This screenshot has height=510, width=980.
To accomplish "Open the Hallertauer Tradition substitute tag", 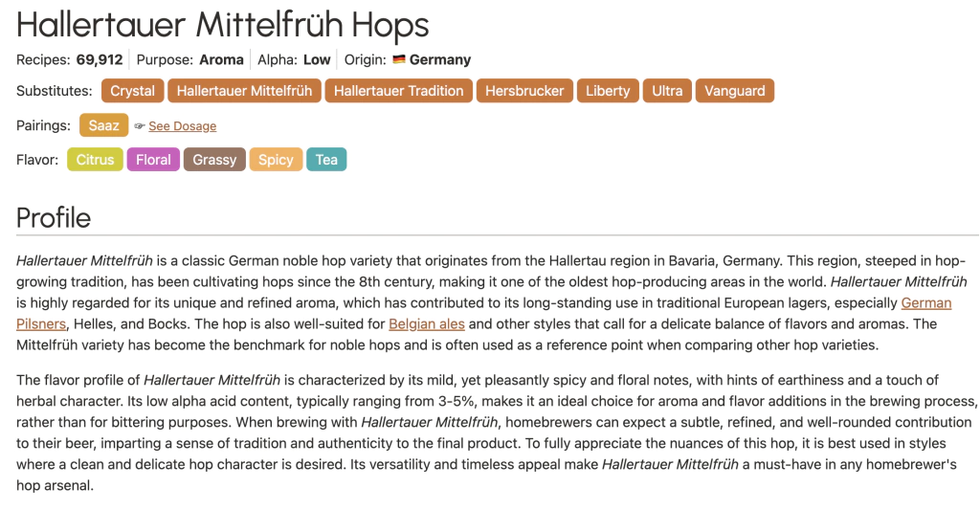I will tap(398, 91).
